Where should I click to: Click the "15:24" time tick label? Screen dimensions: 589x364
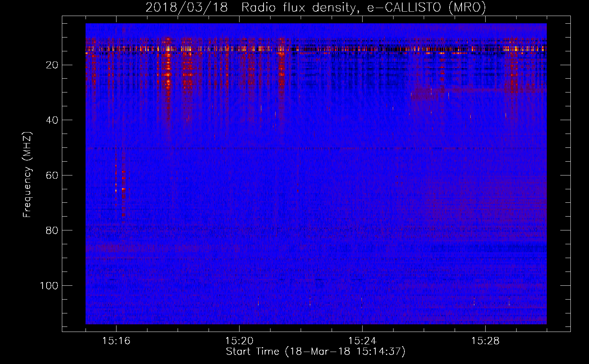click(x=362, y=341)
